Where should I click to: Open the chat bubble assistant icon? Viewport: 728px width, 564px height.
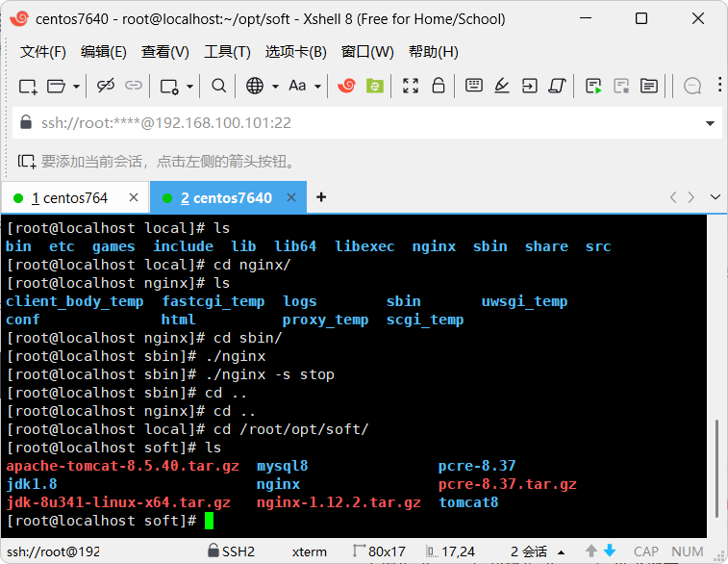pyautogui.click(x=692, y=86)
